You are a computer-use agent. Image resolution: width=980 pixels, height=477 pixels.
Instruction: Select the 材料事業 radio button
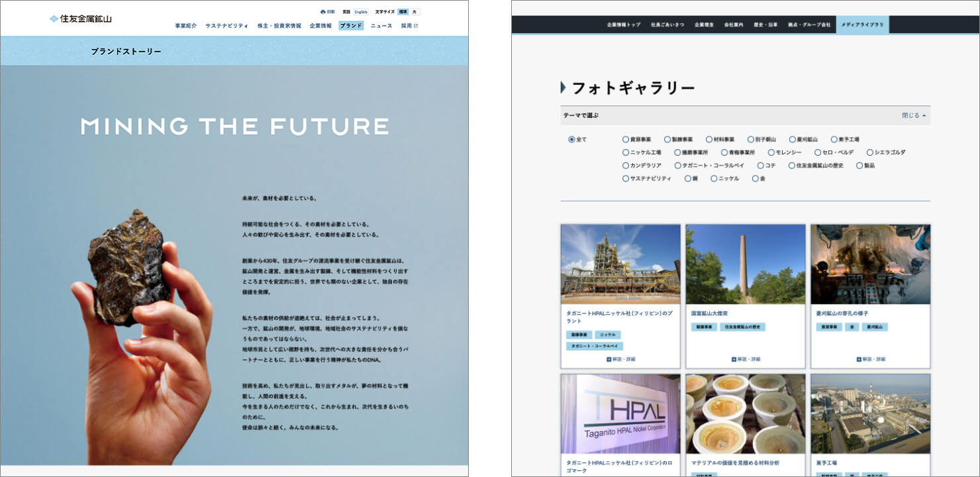click(x=709, y=140)
